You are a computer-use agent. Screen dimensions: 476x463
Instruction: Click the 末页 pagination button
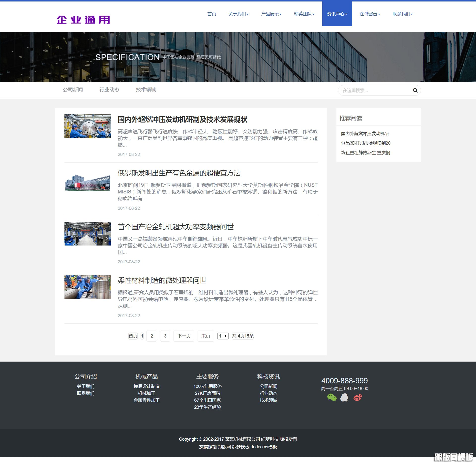coord(206,336)
